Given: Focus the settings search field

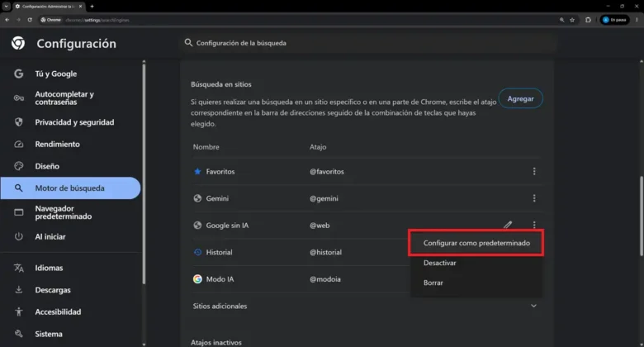Looking at the screenshot, I should (x=367, y=43).
